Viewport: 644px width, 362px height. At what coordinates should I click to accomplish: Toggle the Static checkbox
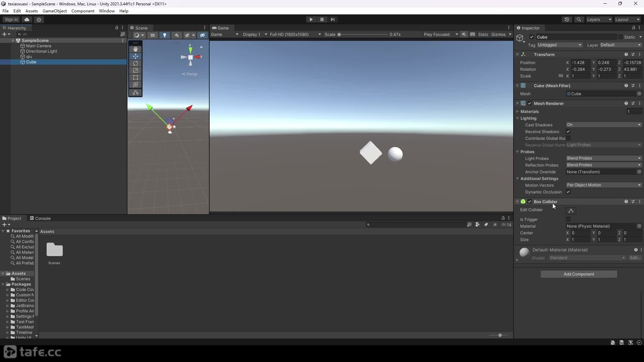click(x=620, y=37)
